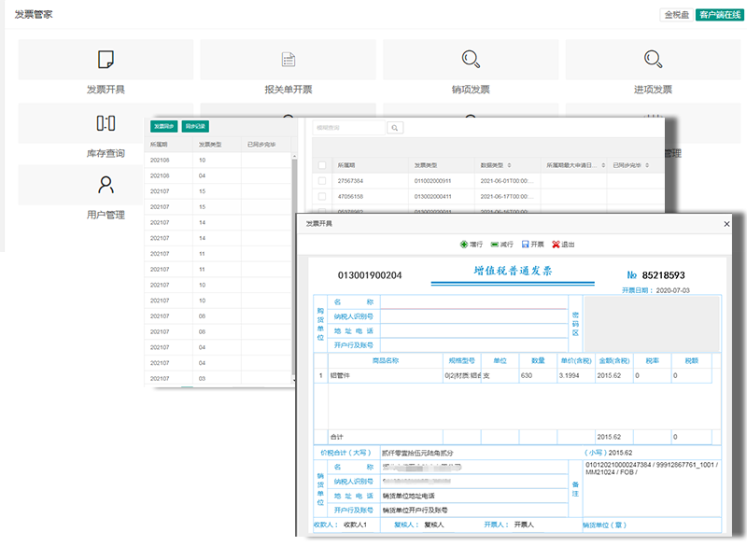Click into the 模糊查询 search field
Image resolution: width=747 pixels, height=560 pixels.
pyautogui.click(x=347, y=128)
